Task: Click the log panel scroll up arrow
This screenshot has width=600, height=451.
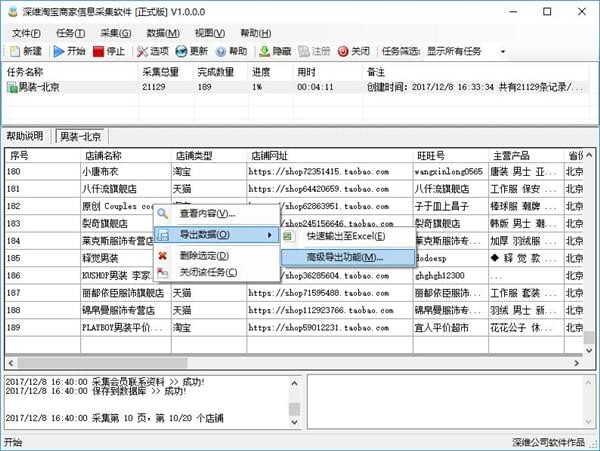Action: tap(294, 383)
